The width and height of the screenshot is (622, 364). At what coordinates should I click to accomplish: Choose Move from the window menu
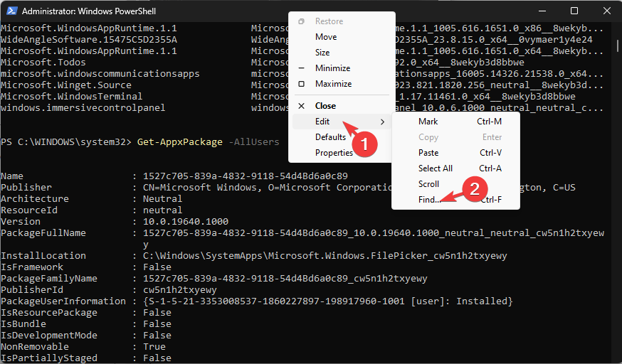[326, 37]
